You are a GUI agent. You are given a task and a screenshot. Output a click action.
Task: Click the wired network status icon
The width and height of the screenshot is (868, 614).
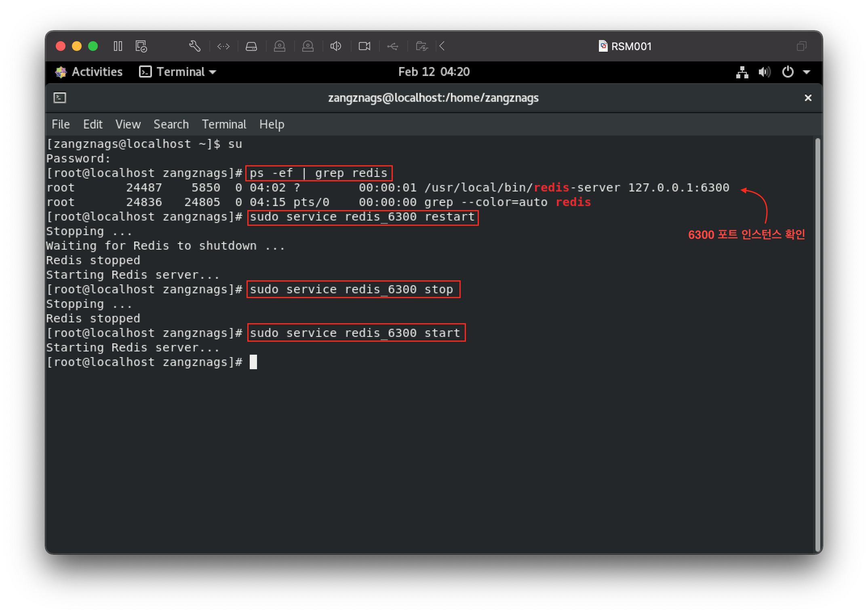pyautogui.click(x=742, y=72)
